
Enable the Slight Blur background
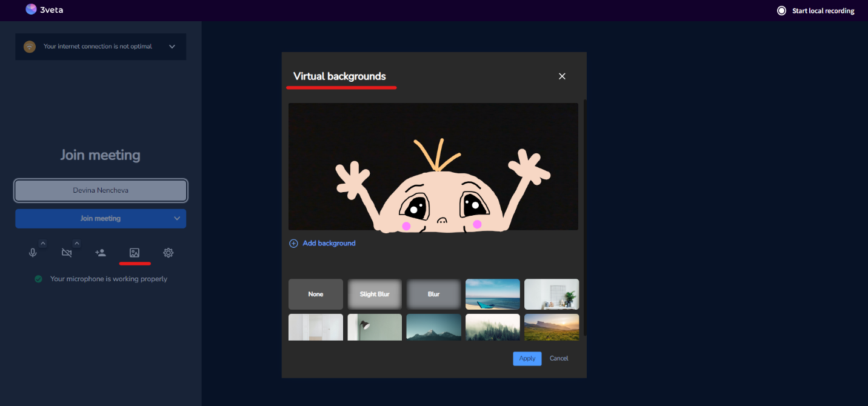coord(374,294)
